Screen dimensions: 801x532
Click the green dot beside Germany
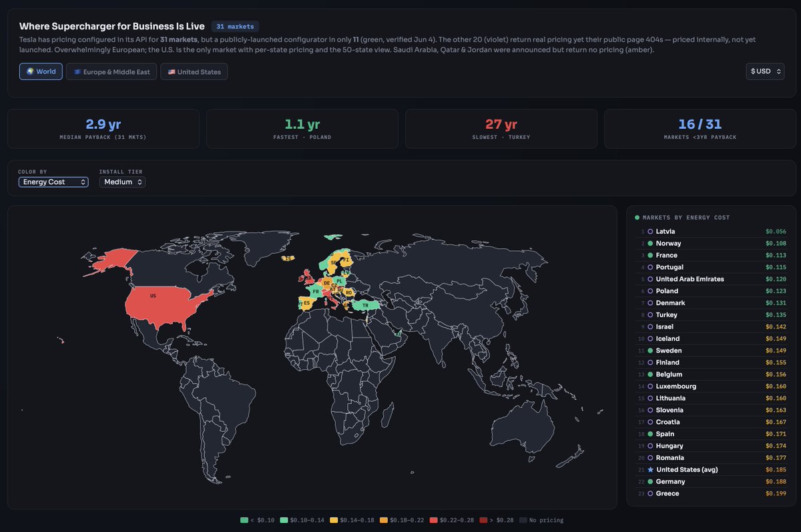650,482
